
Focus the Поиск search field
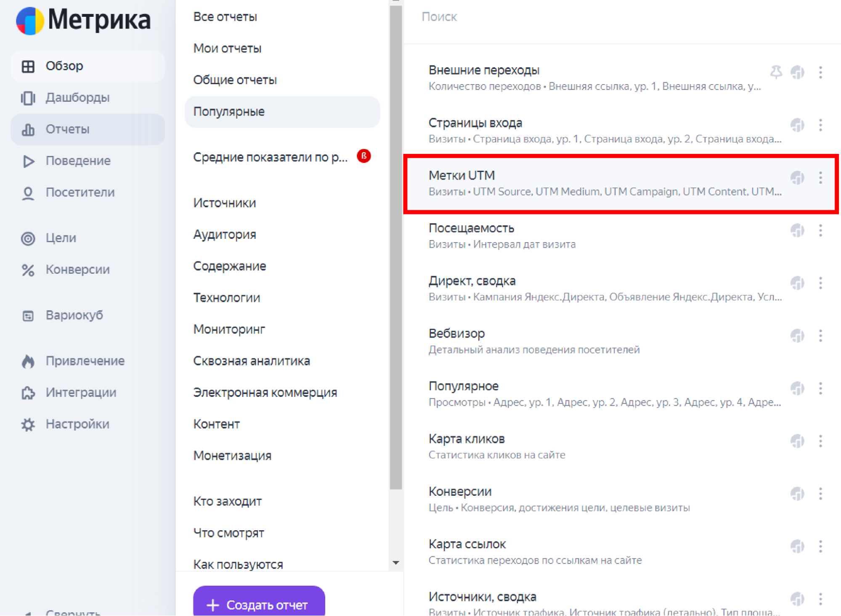point(622,17)
